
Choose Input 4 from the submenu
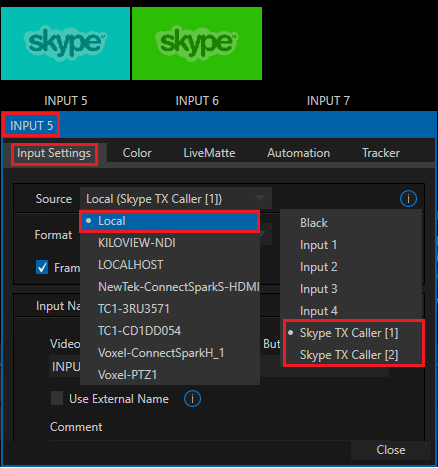coord(351,311)
